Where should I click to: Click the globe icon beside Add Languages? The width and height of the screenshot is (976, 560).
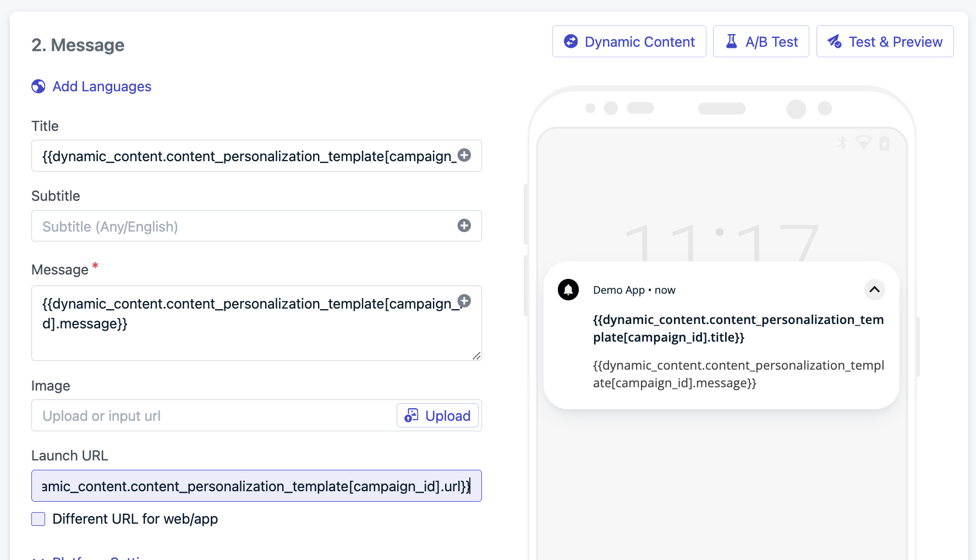coord(39,86)
